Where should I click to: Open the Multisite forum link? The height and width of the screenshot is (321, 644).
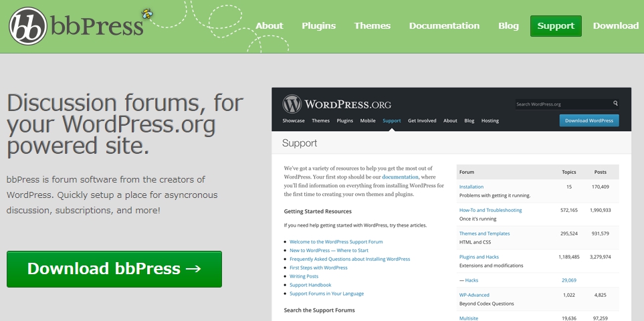pyautogui.click(x=469, y=318)
